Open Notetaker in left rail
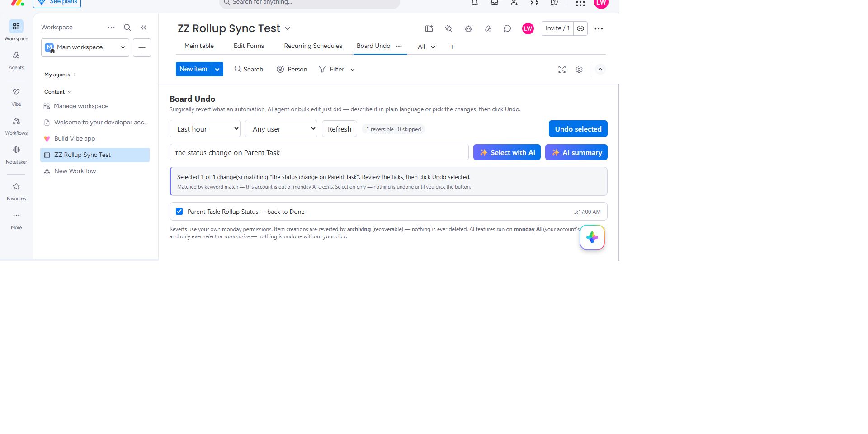 pyautogui.click(x=16, y=154)
